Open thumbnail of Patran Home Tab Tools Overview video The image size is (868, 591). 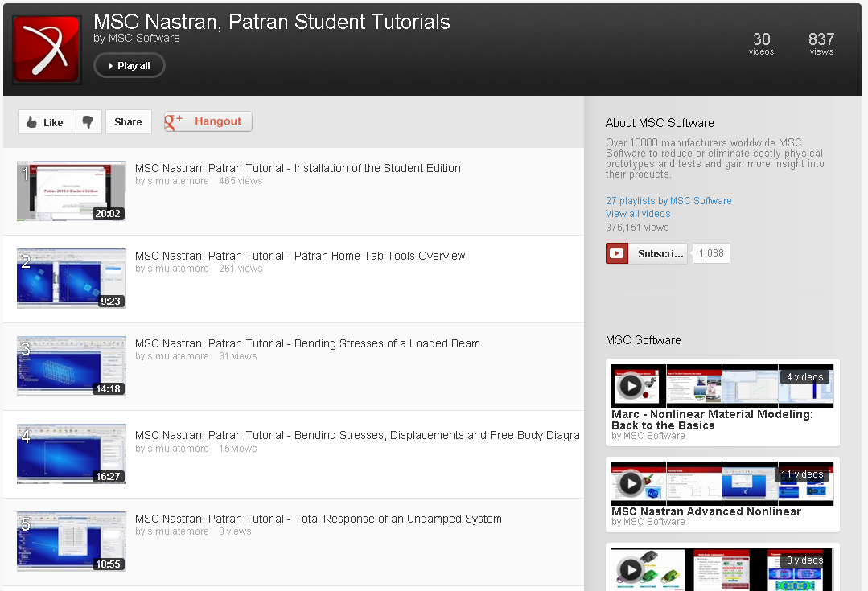pyautogui.click(x=72, y=278)
